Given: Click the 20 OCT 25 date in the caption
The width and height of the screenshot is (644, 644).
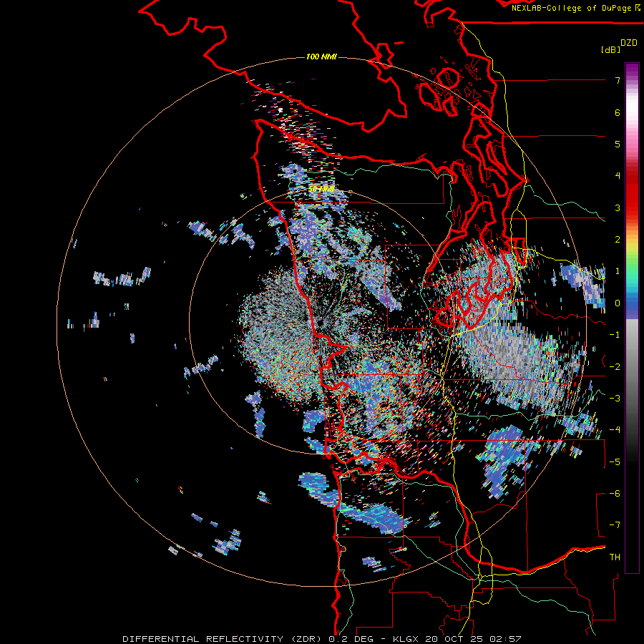Looking at the screenshot, I should (454, 639).
